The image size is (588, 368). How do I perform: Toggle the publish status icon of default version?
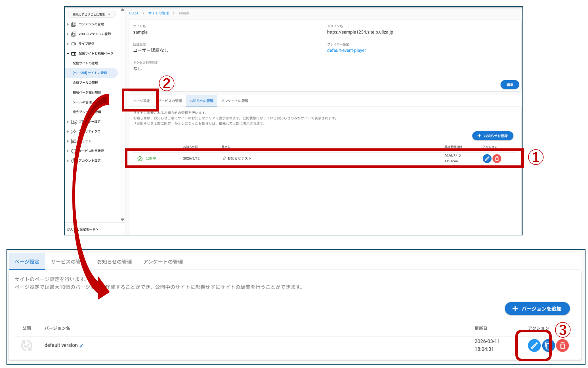coord(27,345)
